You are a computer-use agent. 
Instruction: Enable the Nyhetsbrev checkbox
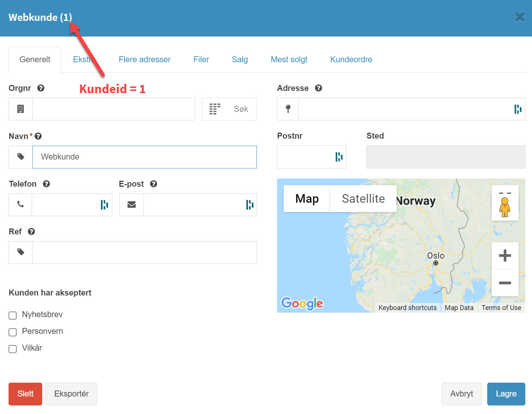coord(13,316)
